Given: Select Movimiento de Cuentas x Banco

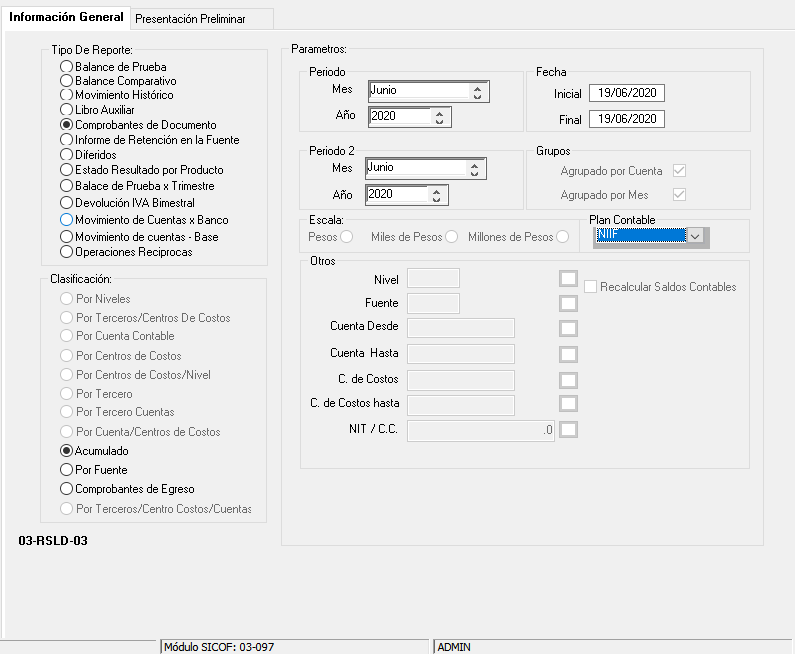Looking at the screenshot, I should [67, 220].
